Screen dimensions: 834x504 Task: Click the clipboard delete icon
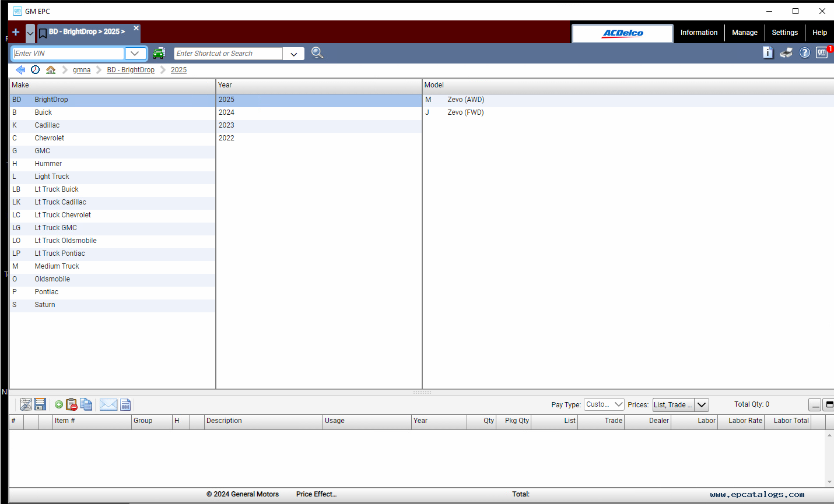(72, 404)
